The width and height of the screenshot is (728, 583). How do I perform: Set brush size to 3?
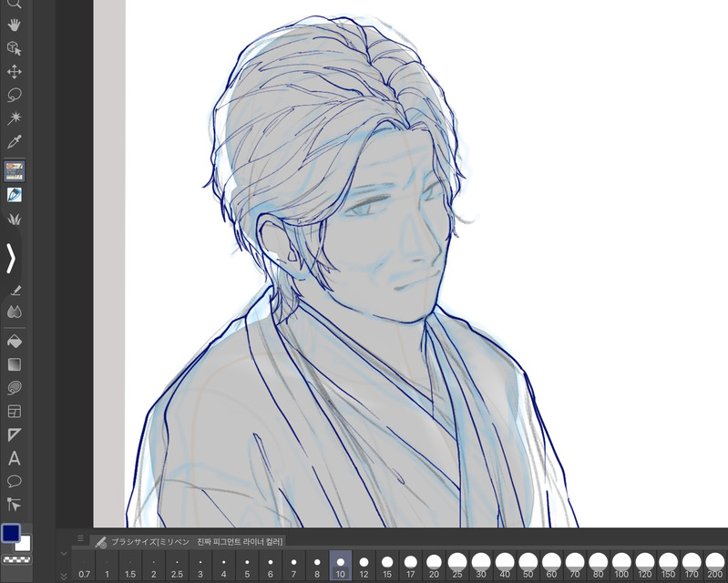pos(200,566)
